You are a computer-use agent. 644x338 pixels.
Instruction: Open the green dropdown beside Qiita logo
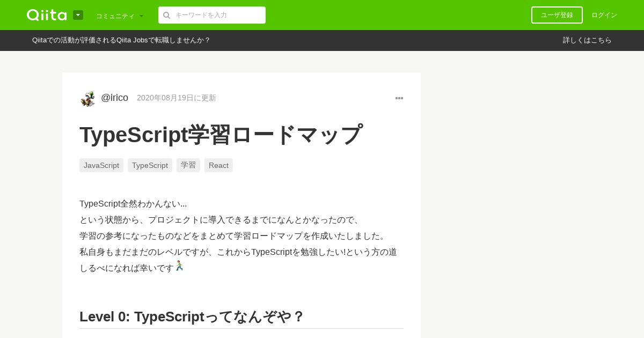point(78,15)
